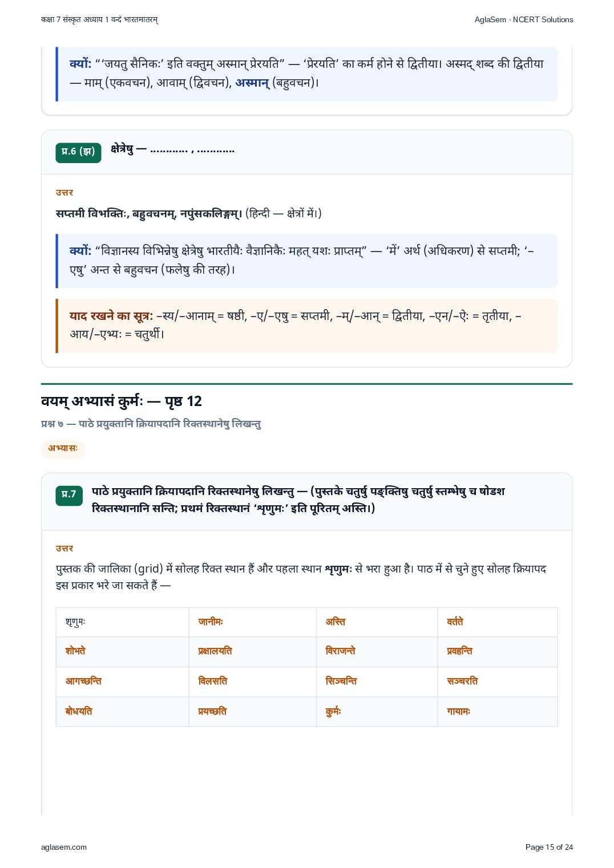Select the table cell आगच्छन्ति
614x868 pixels.
click(122, 682)
